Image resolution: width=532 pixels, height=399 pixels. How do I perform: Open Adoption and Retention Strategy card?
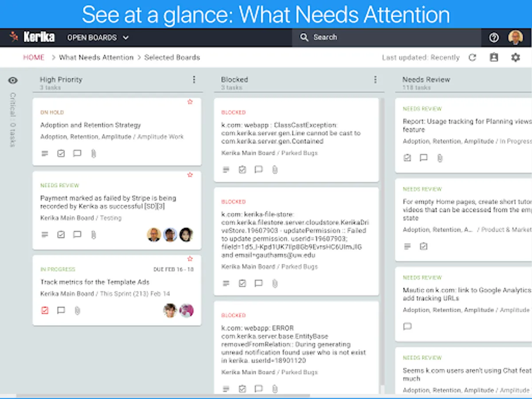click(x=117, y=132)
